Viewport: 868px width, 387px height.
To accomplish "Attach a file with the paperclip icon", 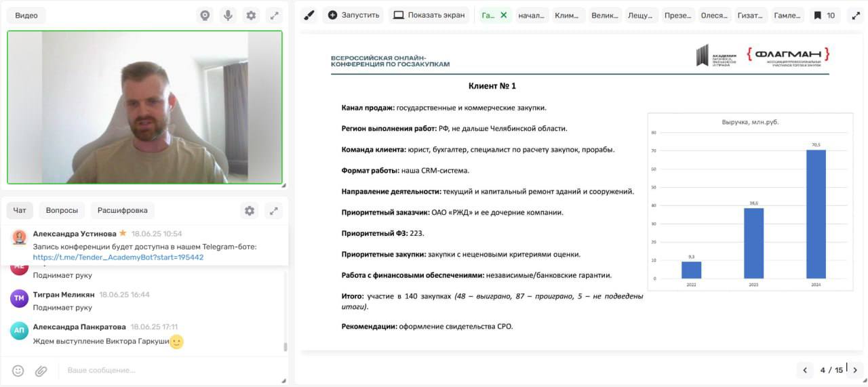I will coord(41,370).
